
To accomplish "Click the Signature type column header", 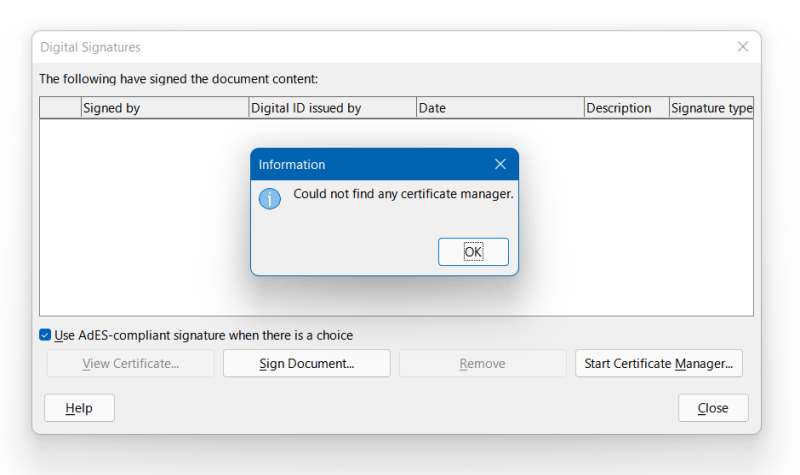I will tap(711, 108).
